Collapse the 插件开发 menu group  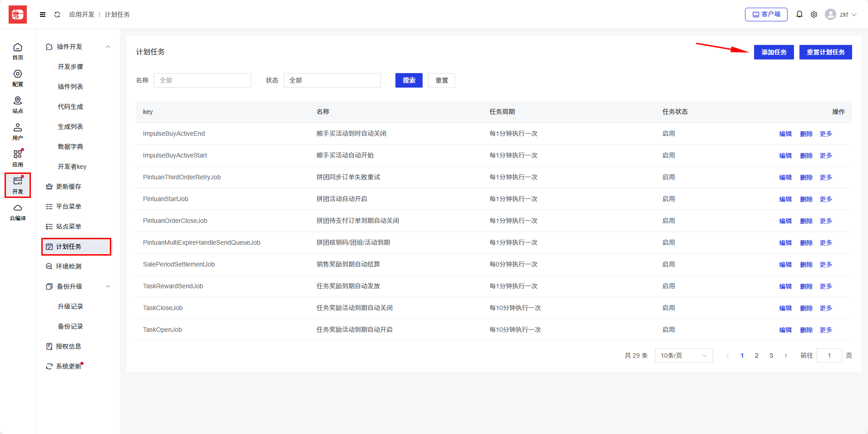coord(108,47)
